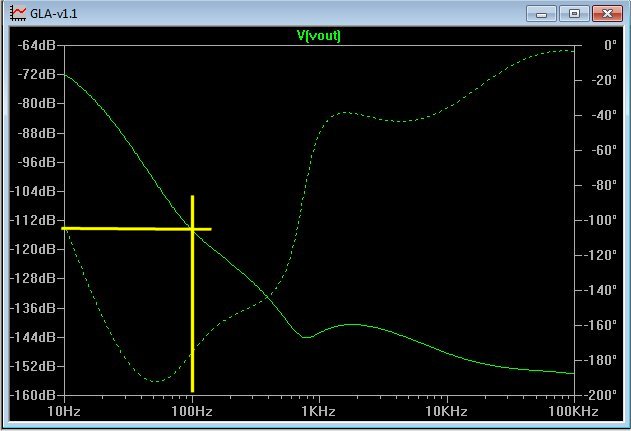The image size is (631, 431).
Task: Click the 0° phase axis label
Action: (610, 45)
